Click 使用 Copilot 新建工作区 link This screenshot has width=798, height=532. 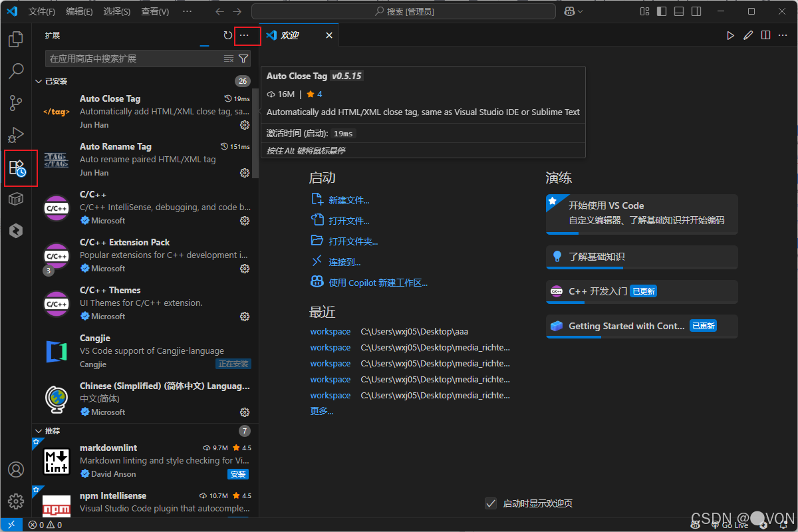point(378,283)
